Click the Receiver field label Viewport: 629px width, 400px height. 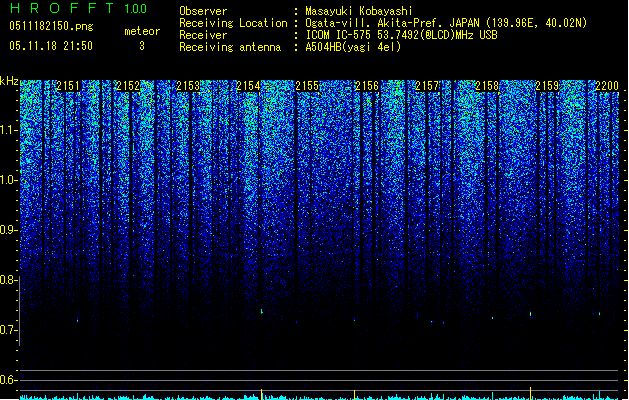pyautogui.click(x=203, y=35)
